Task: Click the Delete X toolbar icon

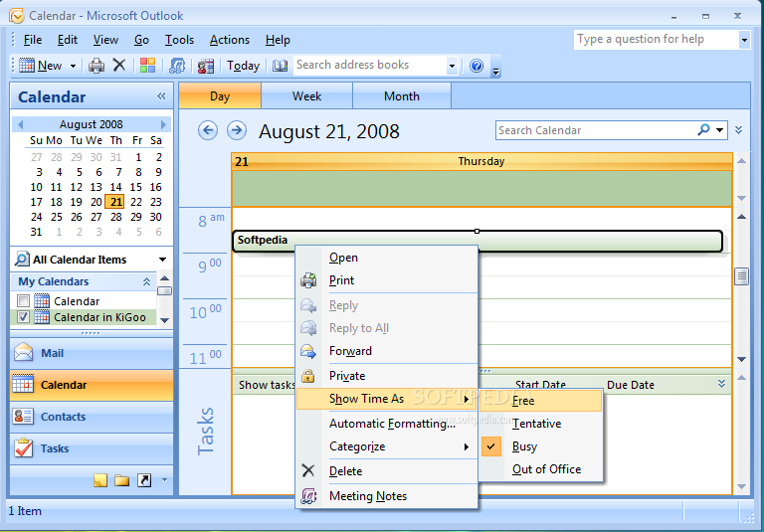Action: point(119,65)
